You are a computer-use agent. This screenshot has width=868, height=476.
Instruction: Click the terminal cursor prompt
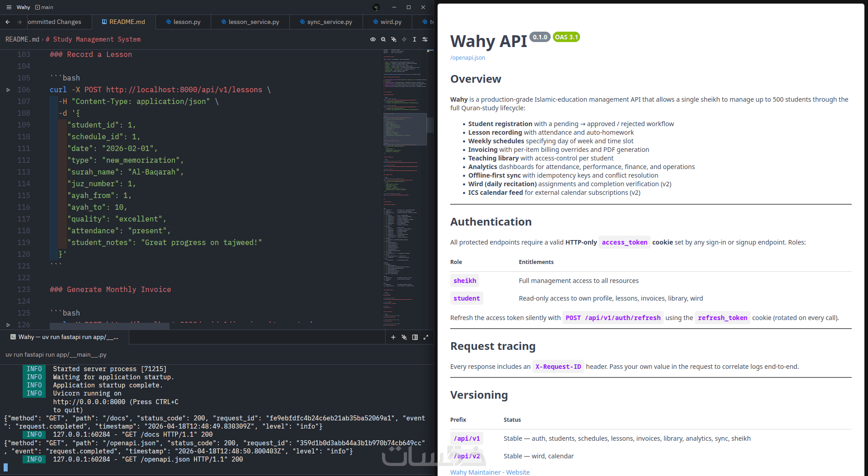point(6,467)
